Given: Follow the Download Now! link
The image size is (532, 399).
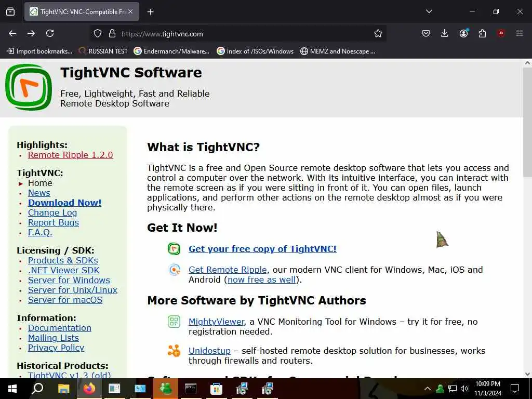Looking at the screenshot, I should coord(64,203).
